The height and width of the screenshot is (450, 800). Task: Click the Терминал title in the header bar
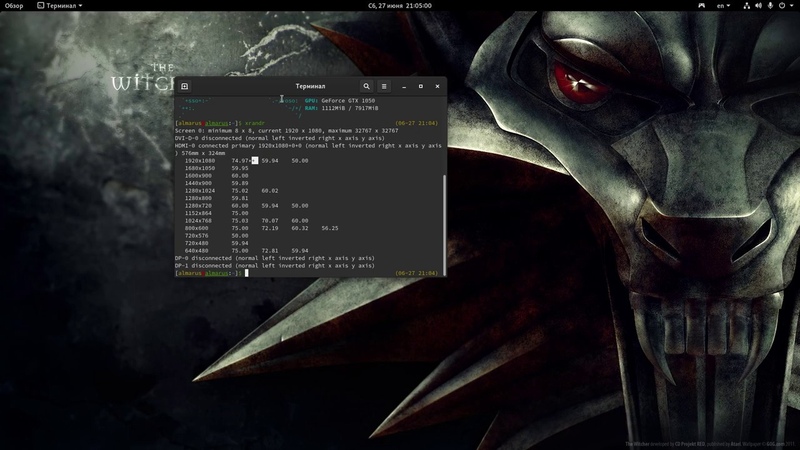[x=310, y=86]
